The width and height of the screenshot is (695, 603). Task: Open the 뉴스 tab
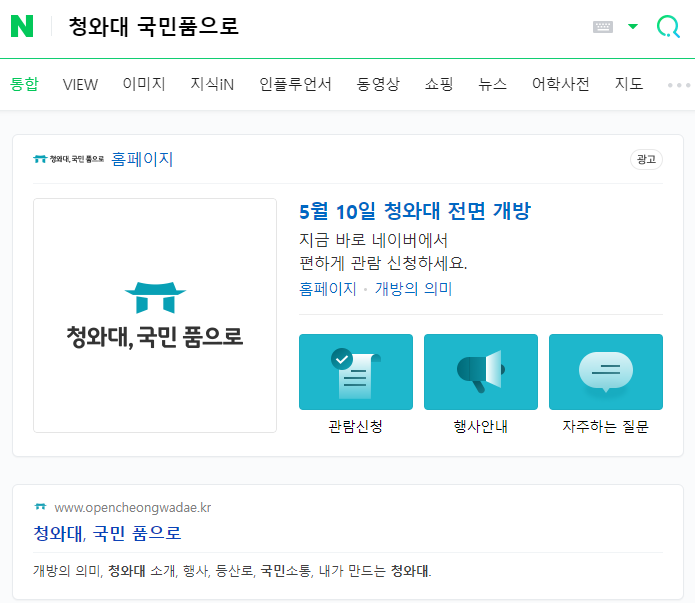492,84
